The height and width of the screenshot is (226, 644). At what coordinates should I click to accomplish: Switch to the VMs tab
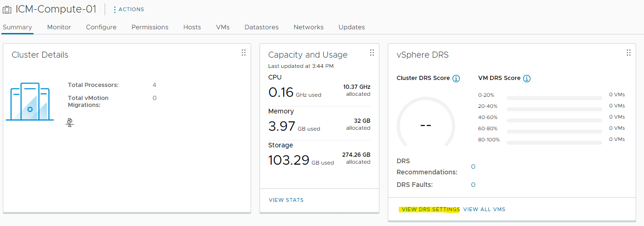223,27
